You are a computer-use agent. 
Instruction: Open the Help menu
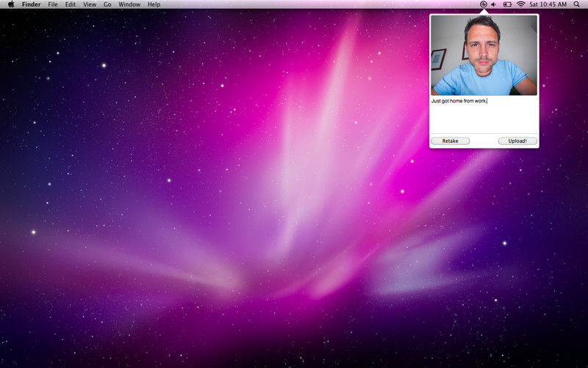coord(154,4)
